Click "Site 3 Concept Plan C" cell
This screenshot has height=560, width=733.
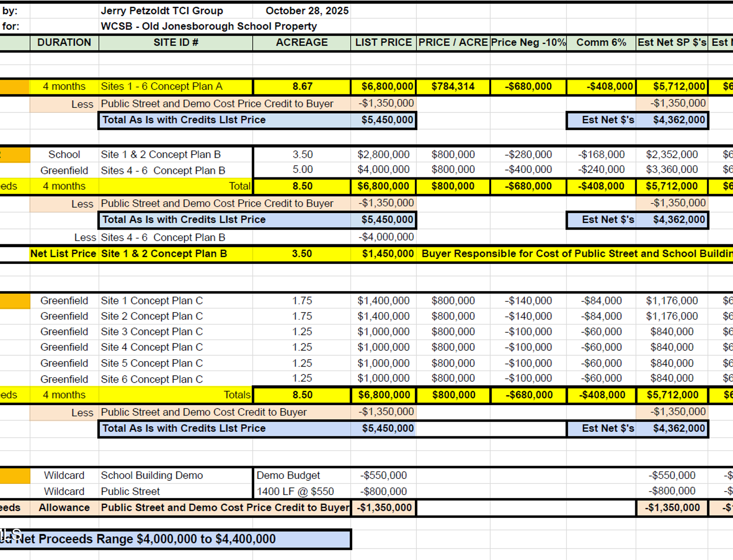[x=176, y=331]
